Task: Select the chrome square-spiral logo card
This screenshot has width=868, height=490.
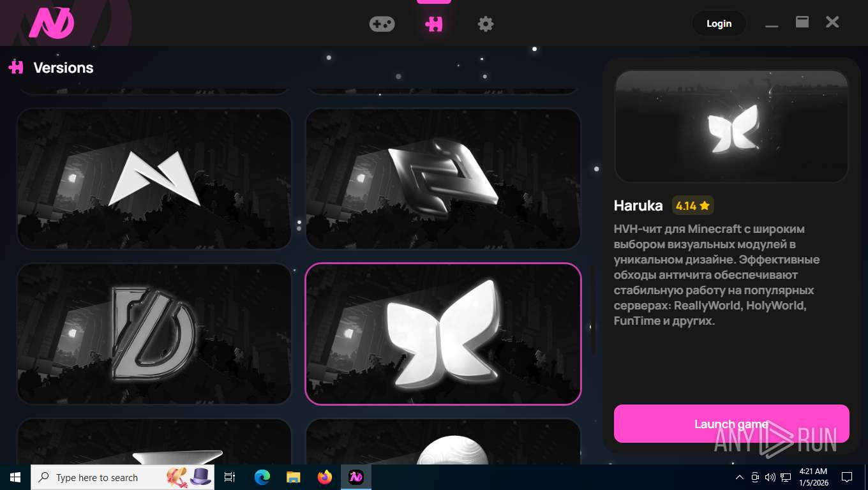Action: (x=444, y=179)
